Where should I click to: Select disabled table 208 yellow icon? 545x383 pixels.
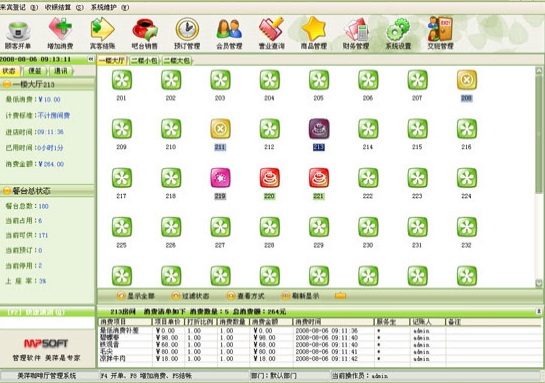pyautogui.click(x=467, y=80)
